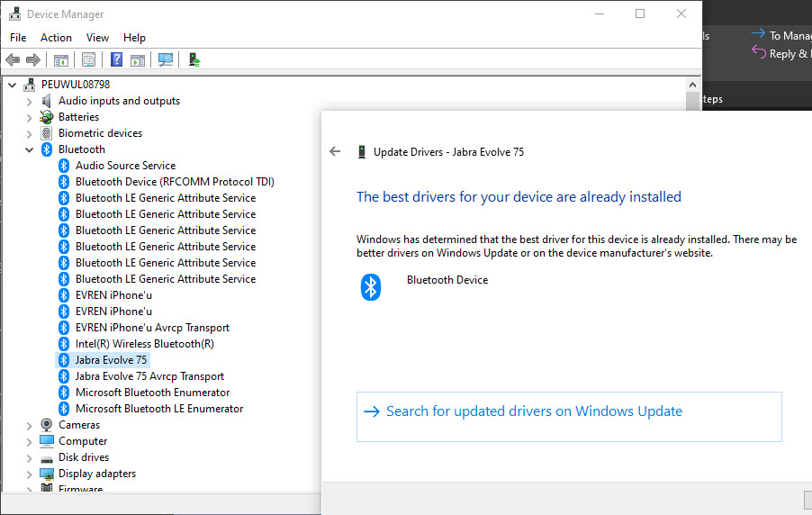Click the Disk drives icon
The width and height of the screenshot is (812, 515).
[47, 458]
